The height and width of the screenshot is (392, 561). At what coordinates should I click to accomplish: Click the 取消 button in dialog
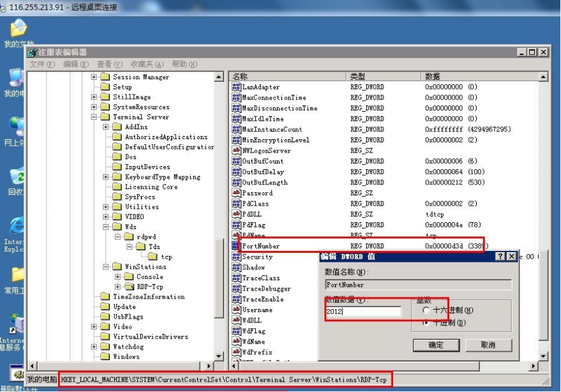coord(488,345)
